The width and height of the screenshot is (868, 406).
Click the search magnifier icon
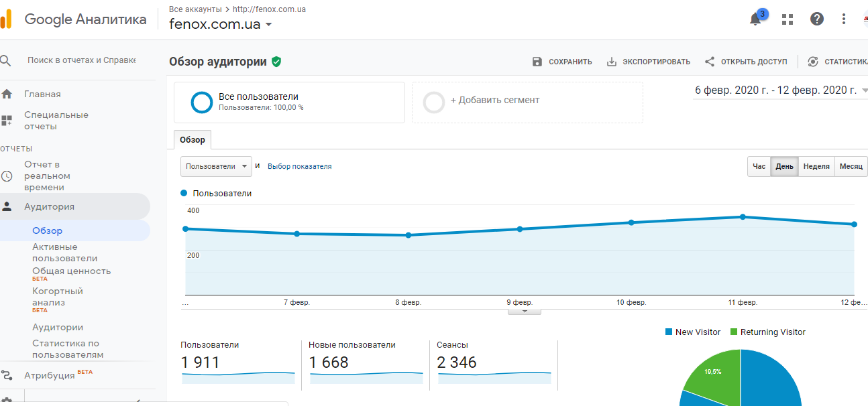coord(5,60)
